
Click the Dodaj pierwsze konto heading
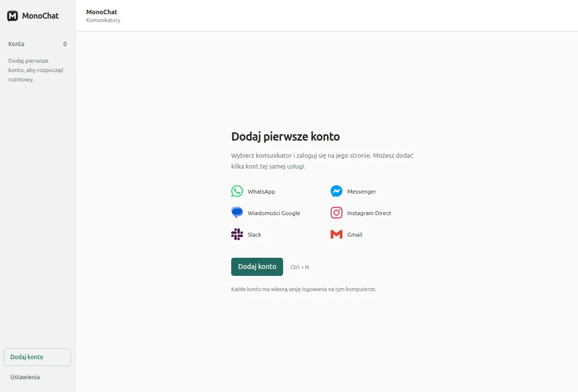click(x=285, y=136)
